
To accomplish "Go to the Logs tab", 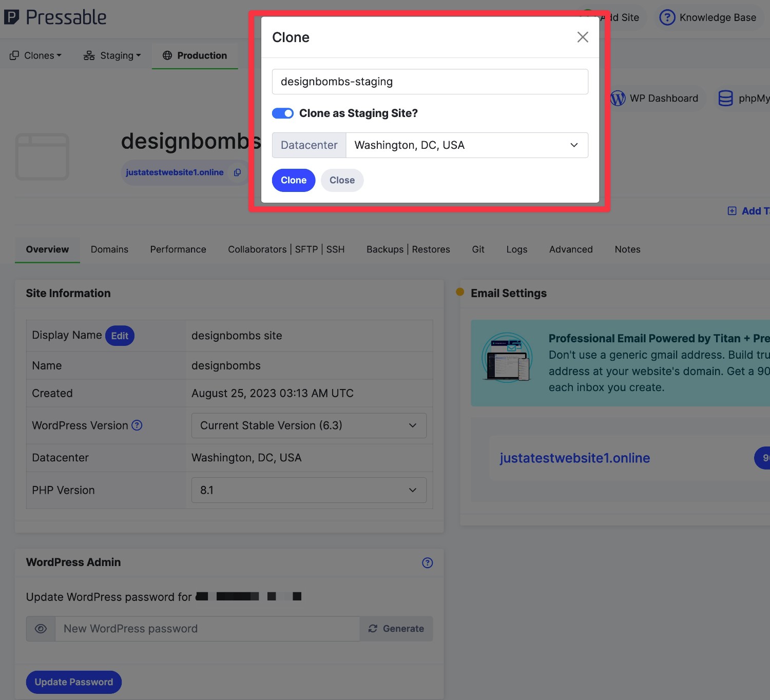I will [516, 249].
